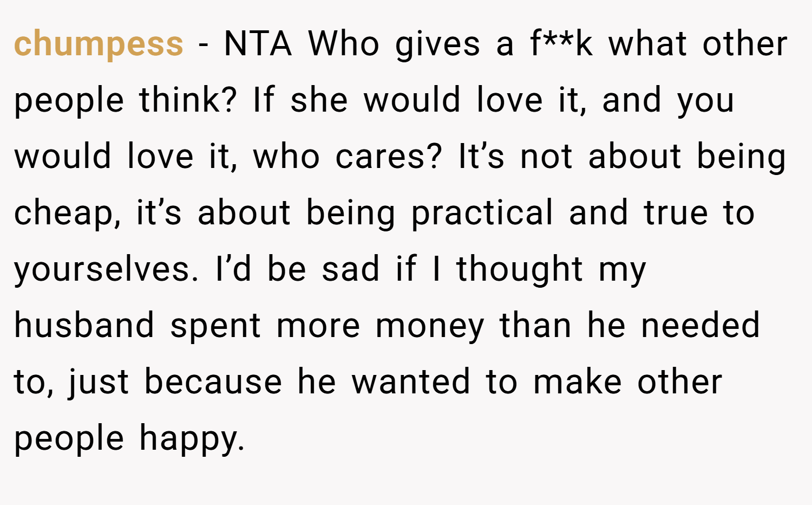Select the word 'thought'
This screenshot has height=505, width=812.
pos(520,270)
